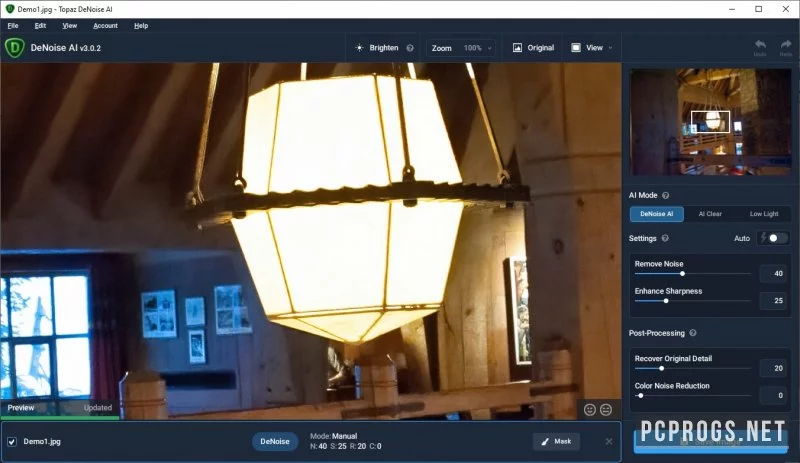Maximize the Topaz DeNoise AI window
This screenshot has width=800, height=463.
click(x=759, y=9)
